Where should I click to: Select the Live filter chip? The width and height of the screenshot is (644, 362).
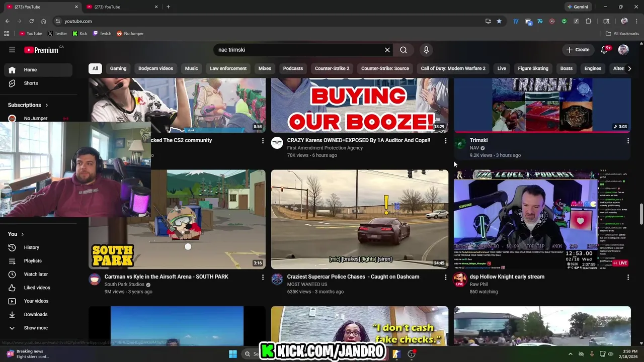coord(502,68)
